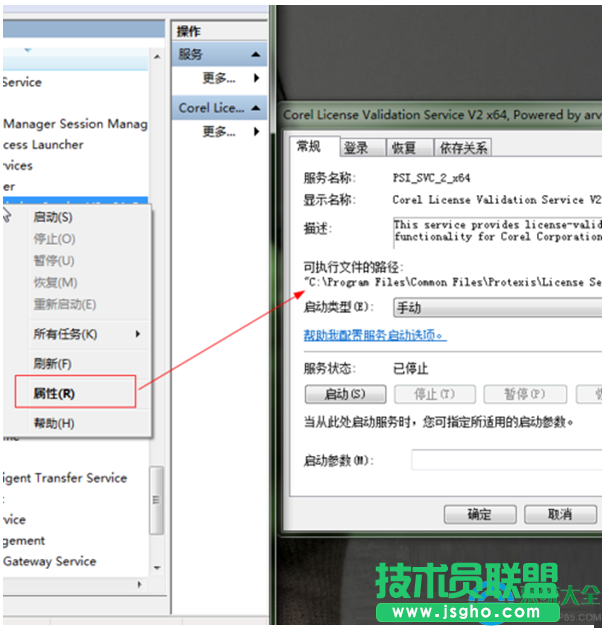
Task: Click the 取消 button
Action: pos(560,514)
